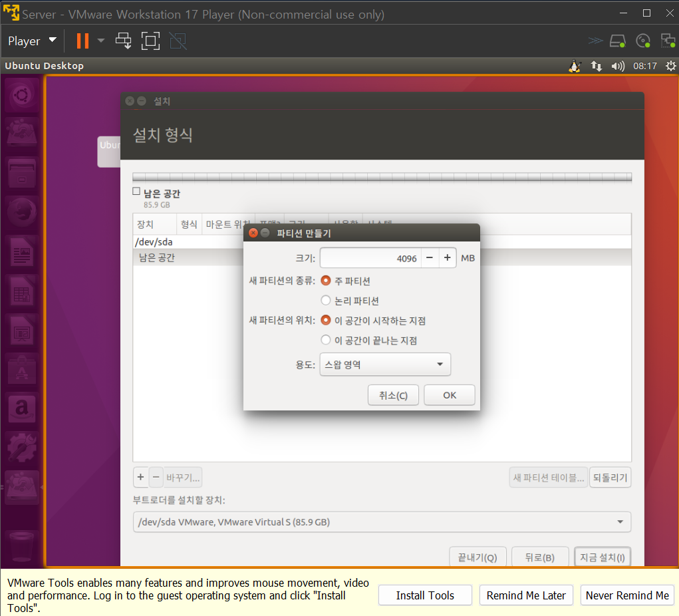Launch LibreOffice Calc from the launcher
Viewport: 679px width, 616px height.
[x=22, y=291]
